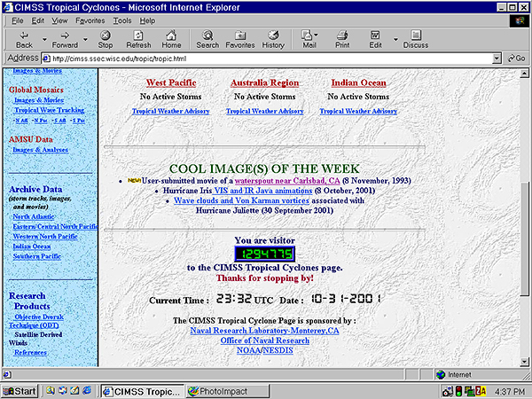The width and height of the screenshot is (532, 399).
Task: Follow the Naval Research Laboratory-Monterey link
Action: click(263, 330)
